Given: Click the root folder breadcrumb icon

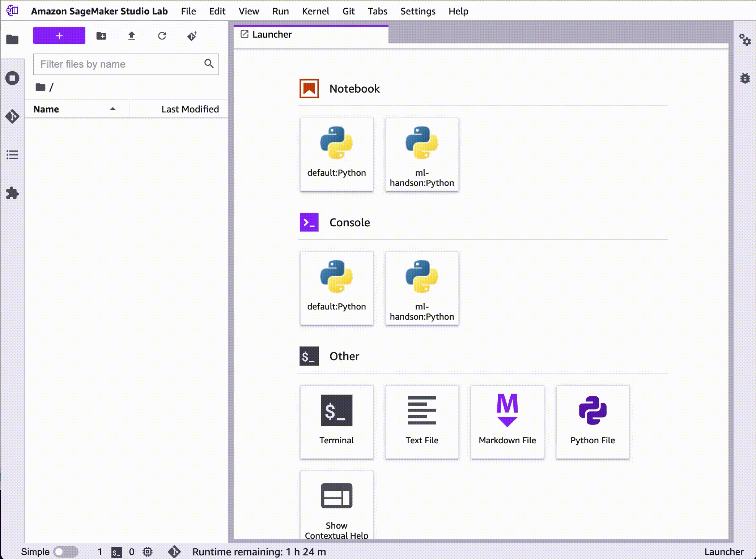Looking at the screenshot, I should (41, 87).
